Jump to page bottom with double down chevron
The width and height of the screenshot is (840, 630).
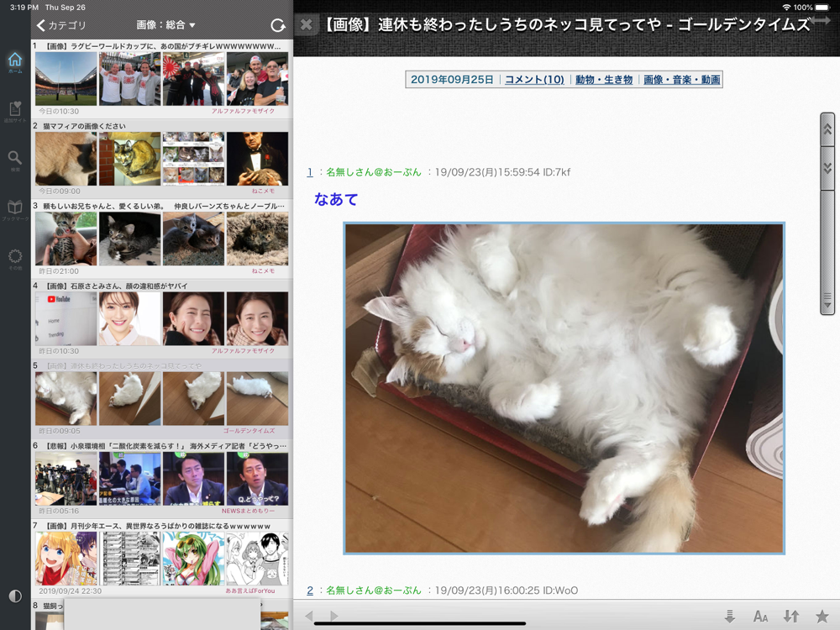coord(827,168)
